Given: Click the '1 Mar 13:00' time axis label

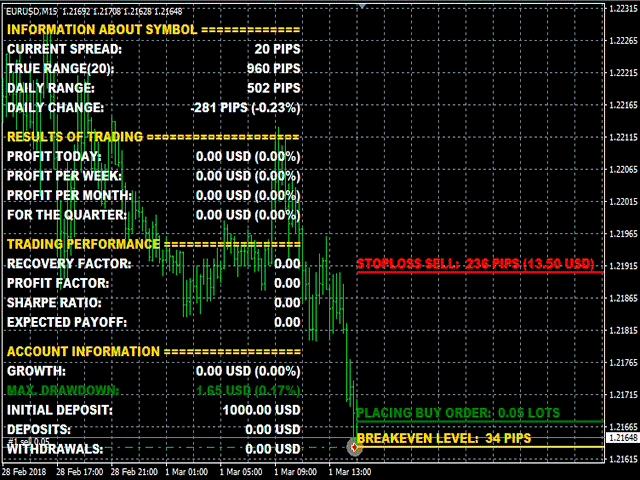Looking at the screenshot, I should 350,472.
